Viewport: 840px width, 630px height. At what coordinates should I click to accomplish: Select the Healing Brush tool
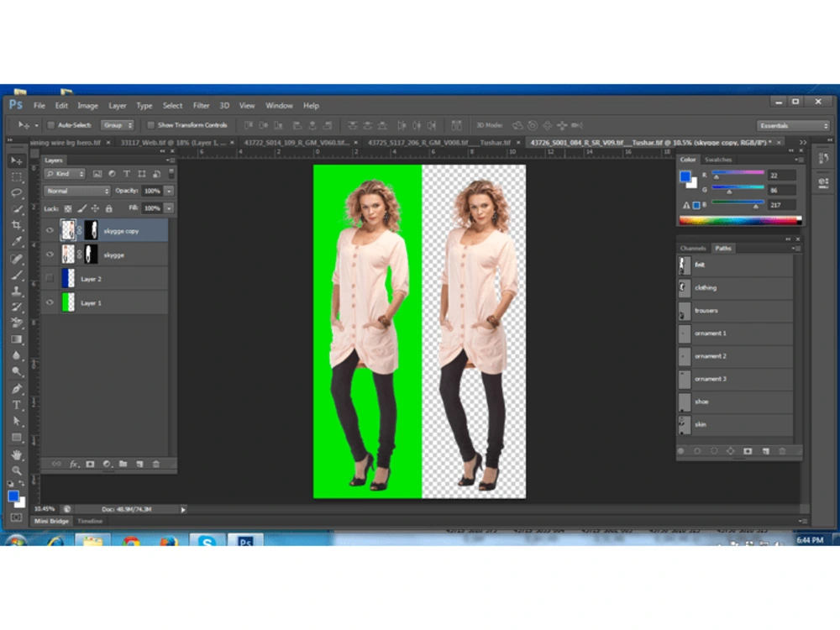tap(17, 260)
